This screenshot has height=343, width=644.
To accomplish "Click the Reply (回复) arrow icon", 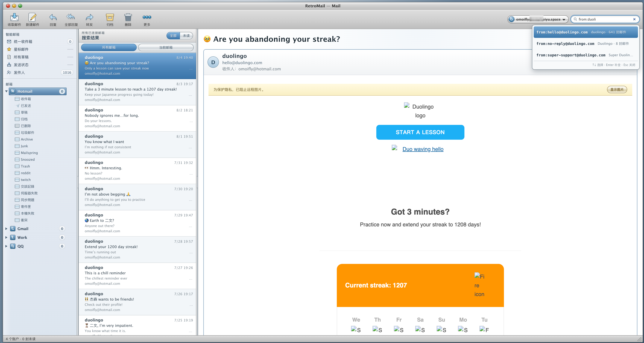I will 53,17.
